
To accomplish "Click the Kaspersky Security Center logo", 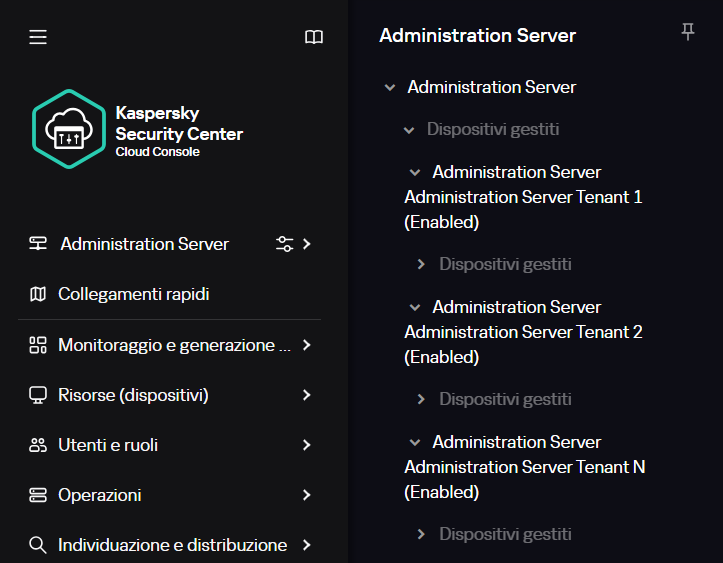I will pos(69,129).
